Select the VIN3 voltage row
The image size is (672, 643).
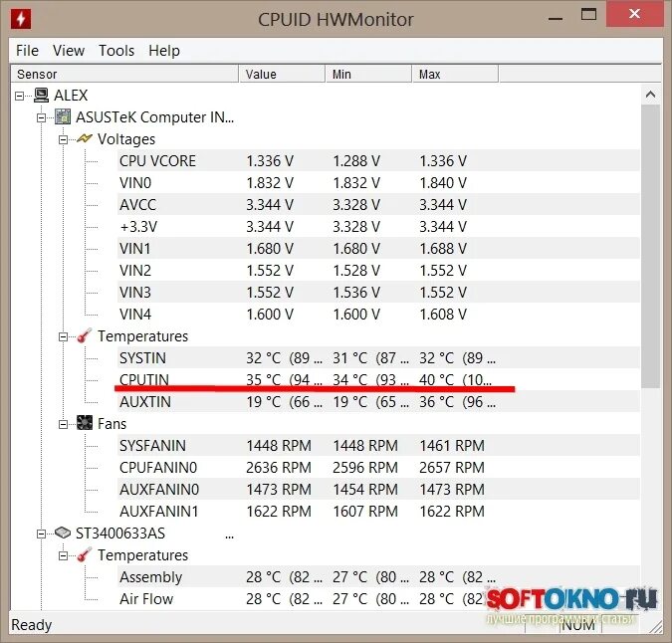pyautogui.click(x=378, y=292)
